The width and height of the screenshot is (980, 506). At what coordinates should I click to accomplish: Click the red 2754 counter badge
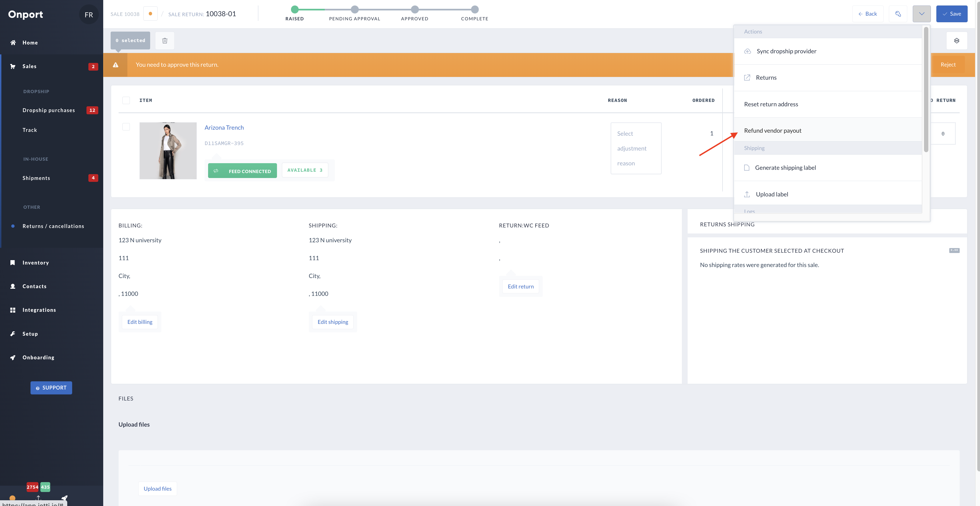point(32,487)
